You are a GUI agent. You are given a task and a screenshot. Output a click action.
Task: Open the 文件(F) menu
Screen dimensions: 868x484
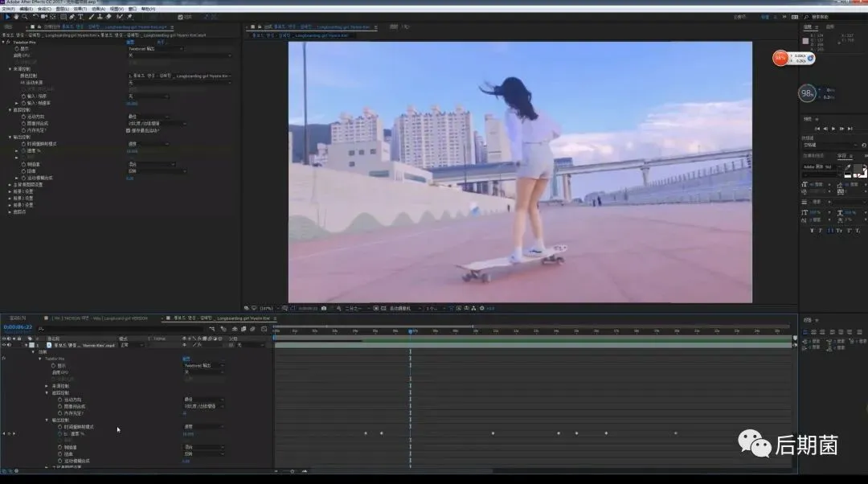9,9
